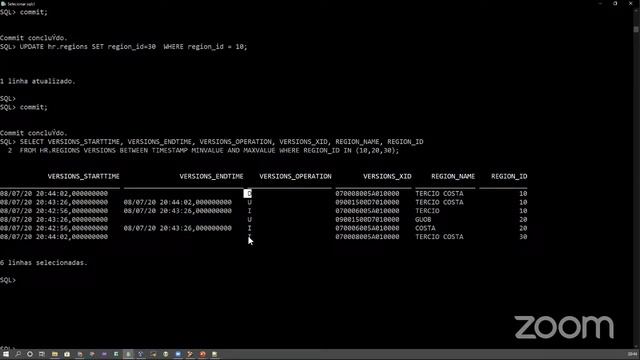
Task: Click the '1 linha atualizado.' message
Action: tap(38, 81)
